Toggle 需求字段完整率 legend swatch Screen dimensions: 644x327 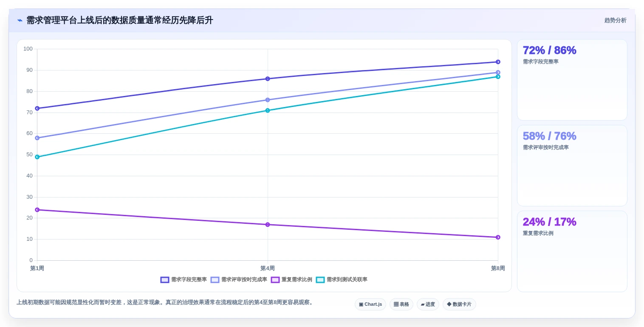[165, 280]
